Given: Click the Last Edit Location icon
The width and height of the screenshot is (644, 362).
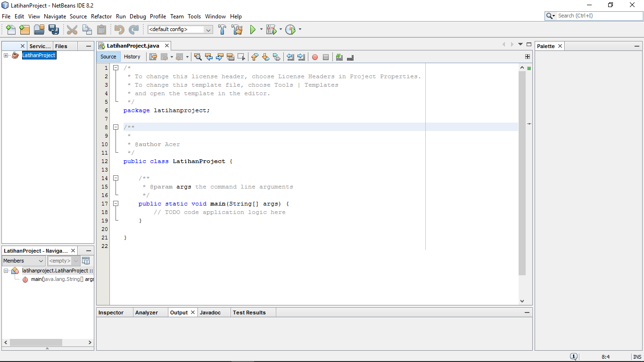Looking at the screenshot, I should pos(153,57).
